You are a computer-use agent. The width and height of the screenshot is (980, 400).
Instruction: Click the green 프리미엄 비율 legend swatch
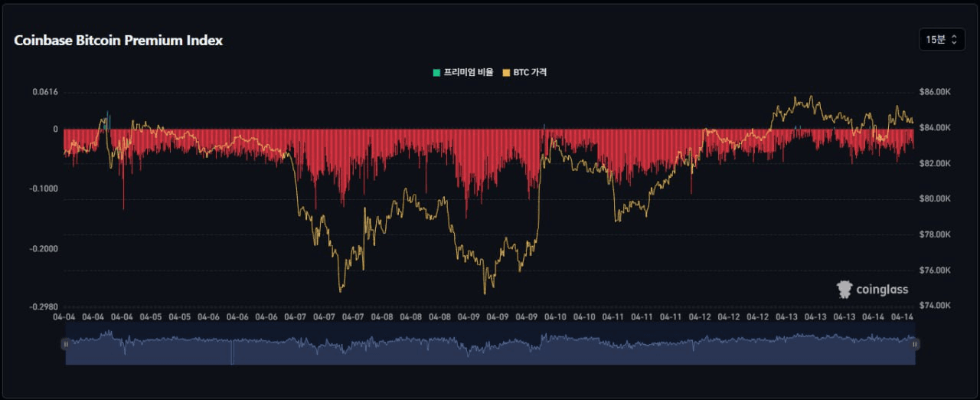click(436, 73)
